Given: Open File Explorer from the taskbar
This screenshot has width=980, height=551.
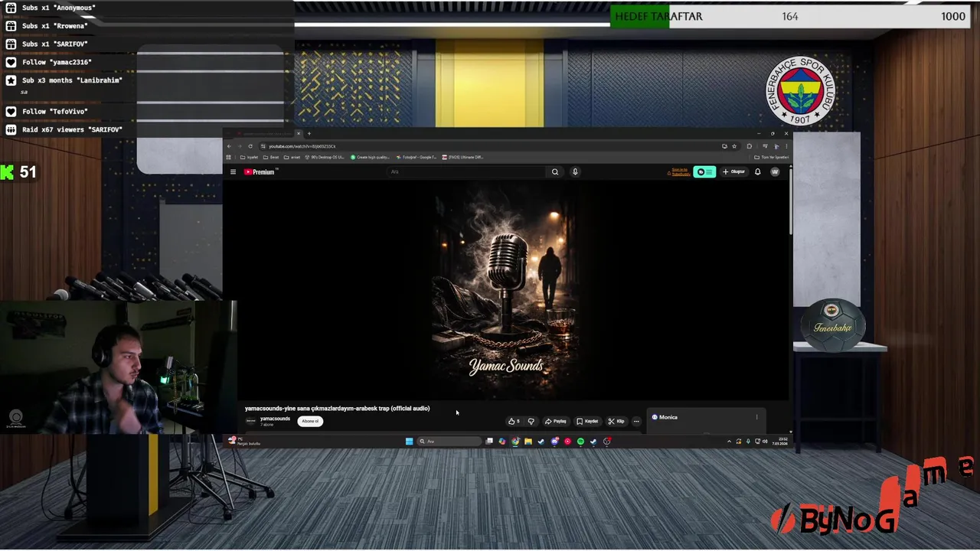Looking at the screenshot, I should 528,441.
